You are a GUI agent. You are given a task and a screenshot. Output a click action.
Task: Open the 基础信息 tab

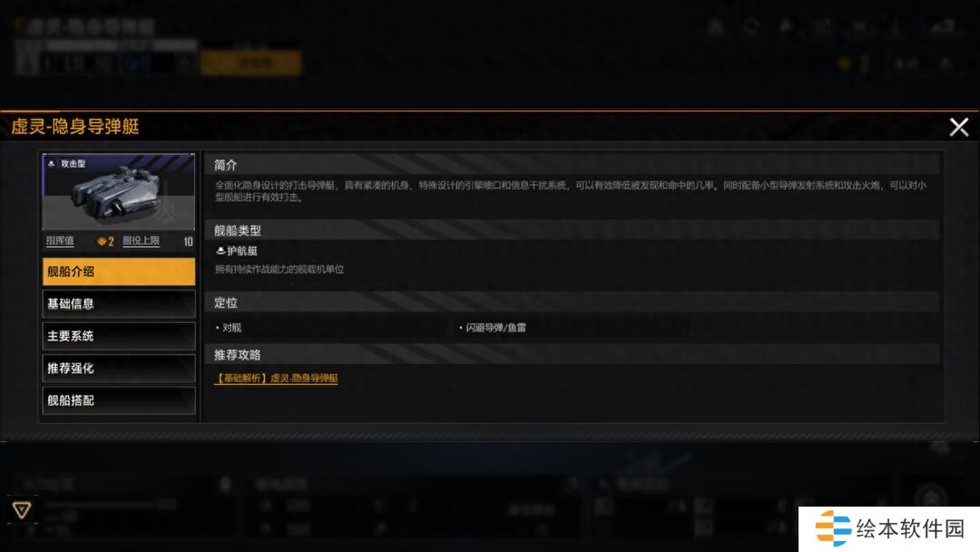[x=119, y=304]
